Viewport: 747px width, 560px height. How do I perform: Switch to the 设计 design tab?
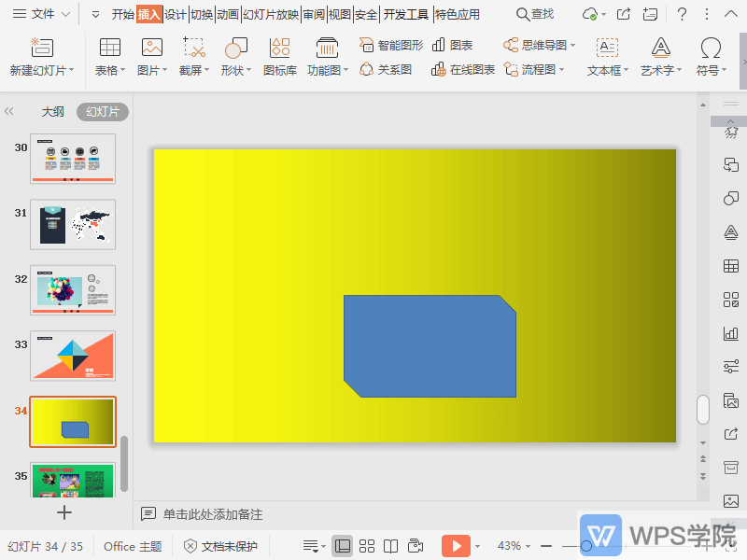[175, 14]
